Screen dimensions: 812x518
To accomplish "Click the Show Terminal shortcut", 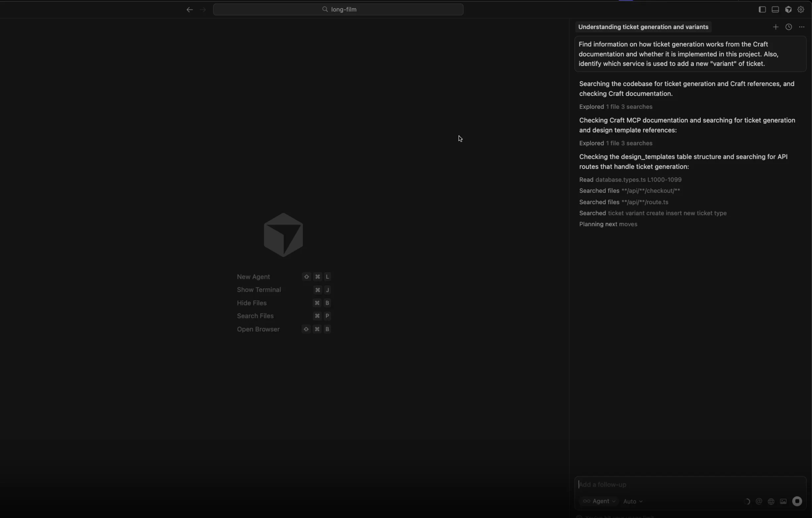I will point(259,290).
